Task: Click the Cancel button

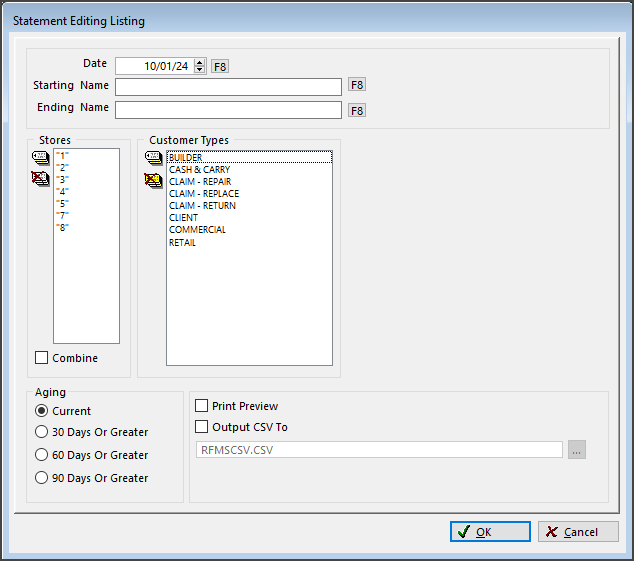Action: [578, 531]
